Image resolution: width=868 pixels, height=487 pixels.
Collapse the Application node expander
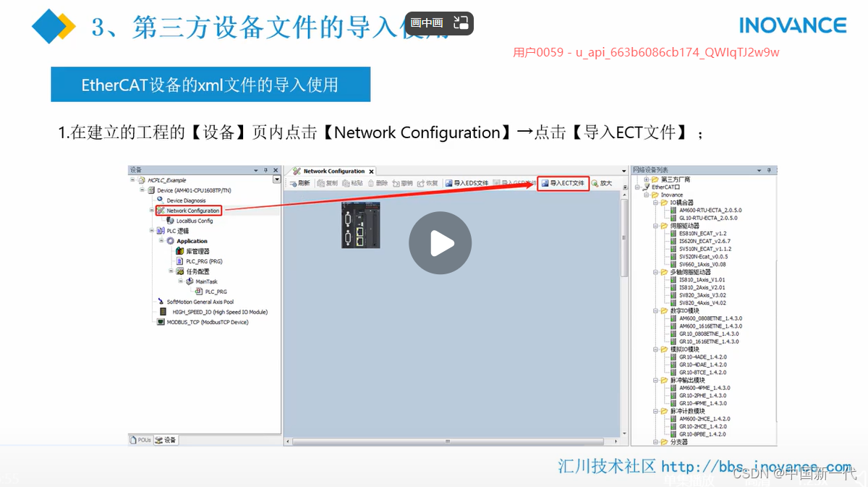[x=162, y=241]
